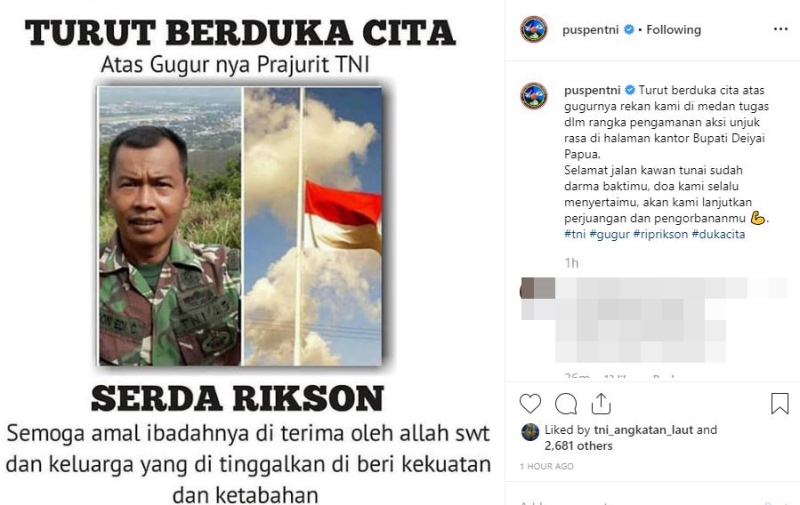This screenshot has height=505, width=800.
Task: Open the #tni hashtag
Action: (575, 234)
